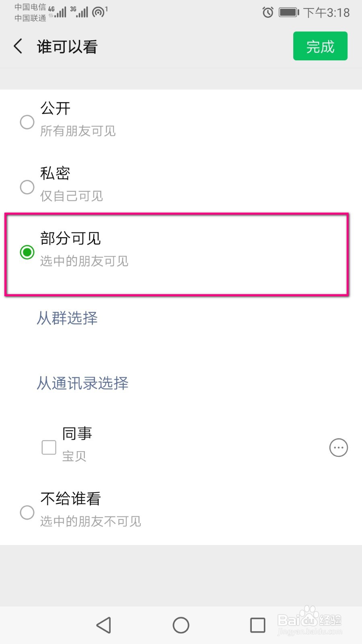Tap the 谁可以看 page title
Viewport: 362px width, 644px height.
coord(67,47)
